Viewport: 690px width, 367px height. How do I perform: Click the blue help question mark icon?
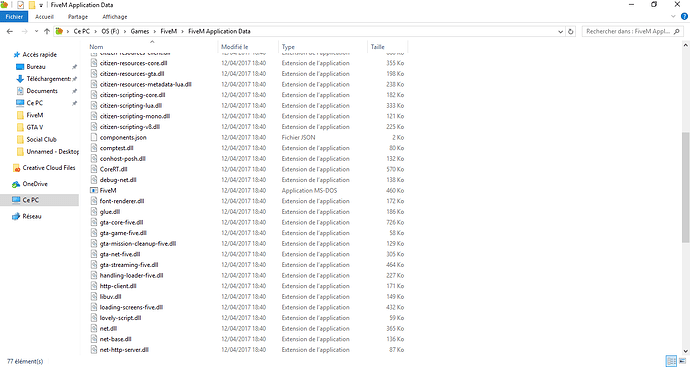pos(684,16)
